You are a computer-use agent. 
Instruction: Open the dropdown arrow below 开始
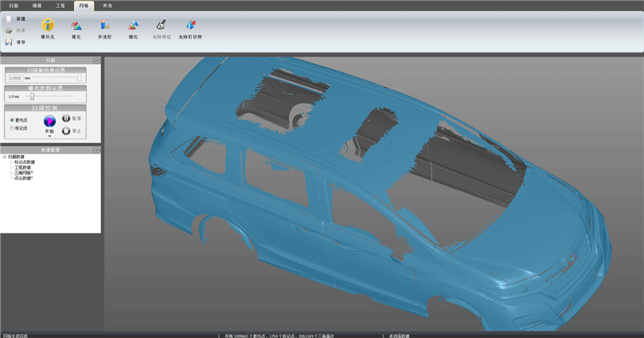pos(49,136)
